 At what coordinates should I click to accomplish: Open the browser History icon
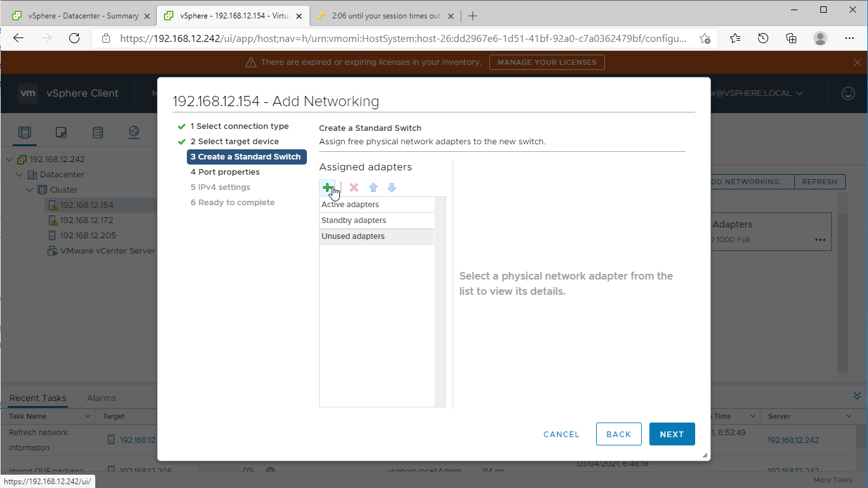point(763,38)
